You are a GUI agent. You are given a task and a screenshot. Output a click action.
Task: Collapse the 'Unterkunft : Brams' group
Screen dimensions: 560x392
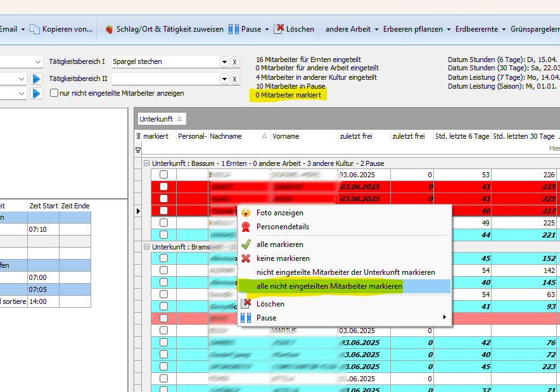coord(146,247)
